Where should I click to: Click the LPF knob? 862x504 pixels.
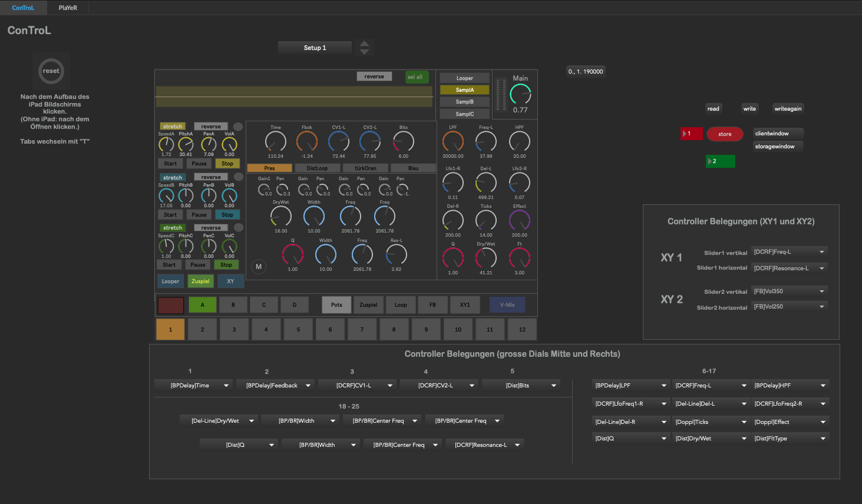click(x=453, y=141)
